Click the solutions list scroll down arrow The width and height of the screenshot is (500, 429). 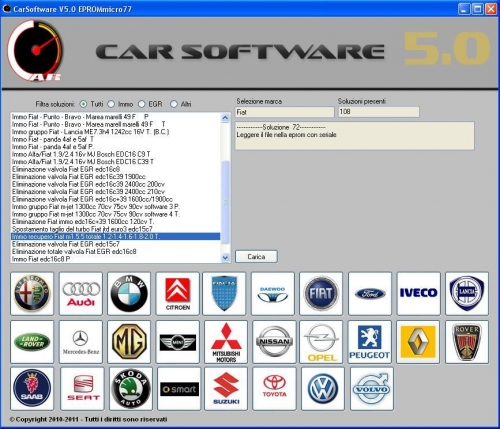225,257
